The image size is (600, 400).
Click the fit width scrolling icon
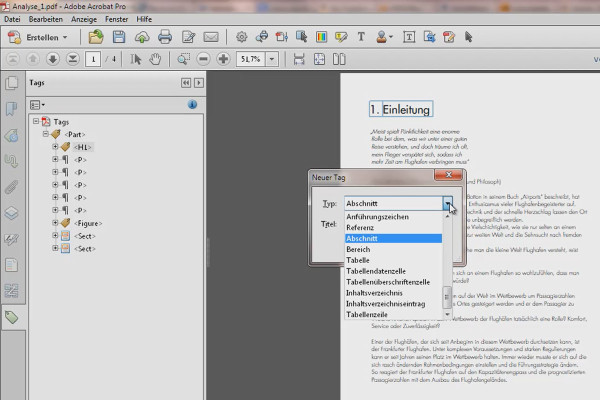pyautogui.click(x=299, y=59)
